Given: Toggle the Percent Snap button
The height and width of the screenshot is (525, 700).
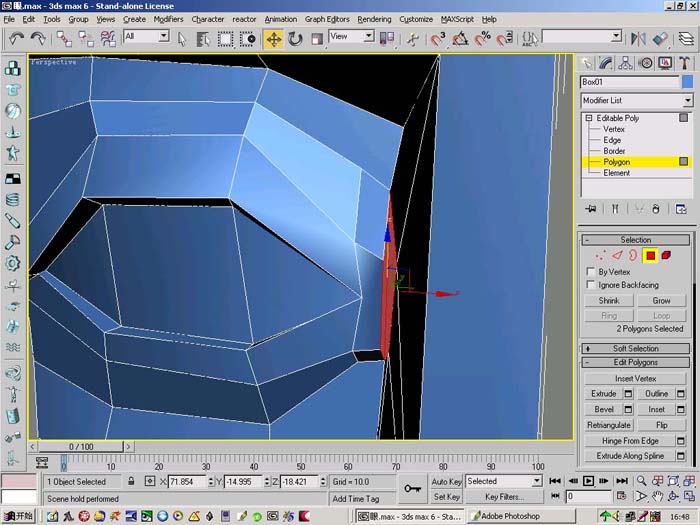Looking at the screenshot, I should tap(482, 39).
